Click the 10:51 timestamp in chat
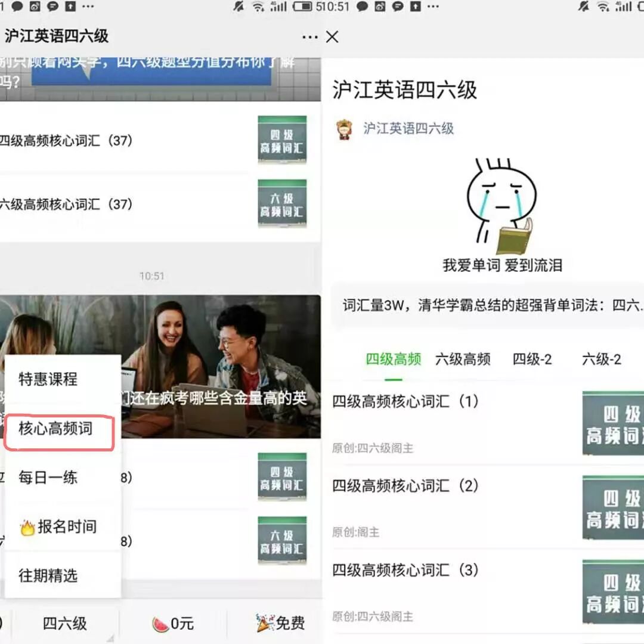This screenshot has height=644, width=644. (x=152, y=276)
